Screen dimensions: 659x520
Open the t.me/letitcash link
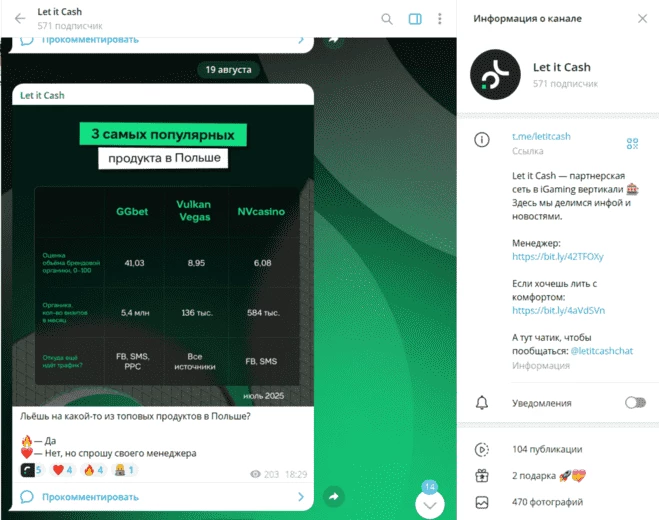point(541,136)
